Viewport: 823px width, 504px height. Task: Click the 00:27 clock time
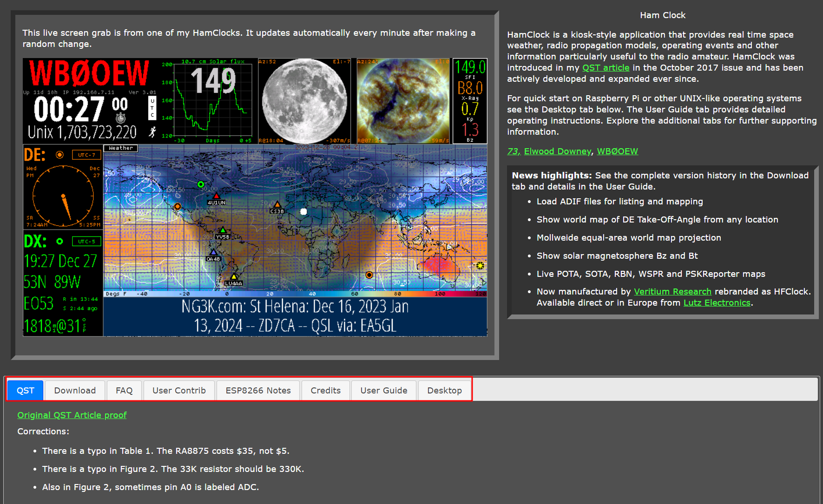click(69, 109)
